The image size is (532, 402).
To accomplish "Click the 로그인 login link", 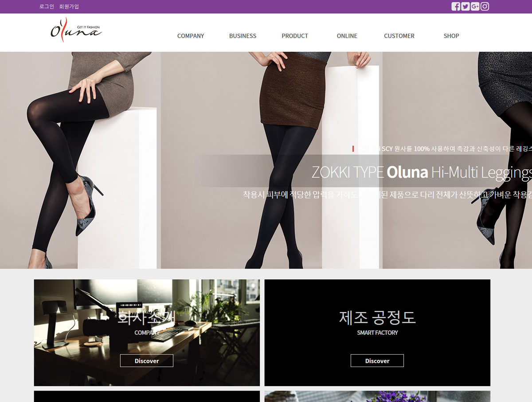I will pyautogui.click(x=47, y=7).
